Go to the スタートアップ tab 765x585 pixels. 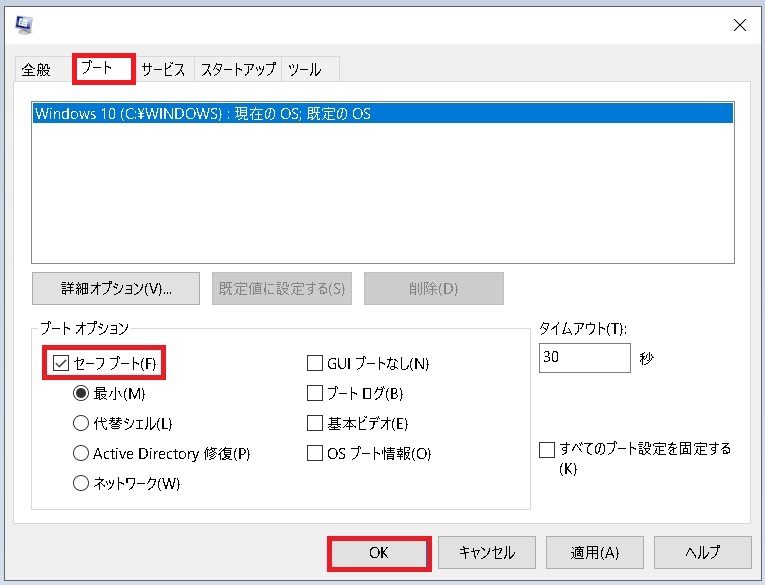(x=238, y=69)
